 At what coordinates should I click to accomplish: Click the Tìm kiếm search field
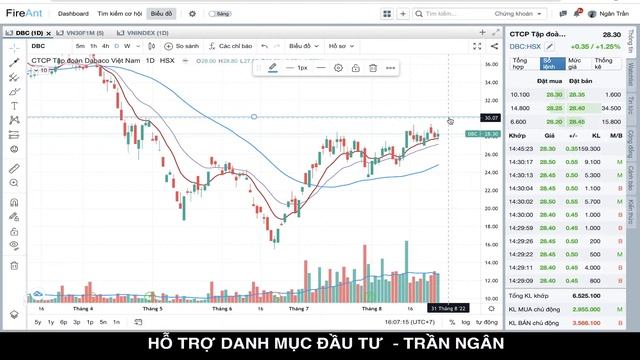tap(453, 14)
